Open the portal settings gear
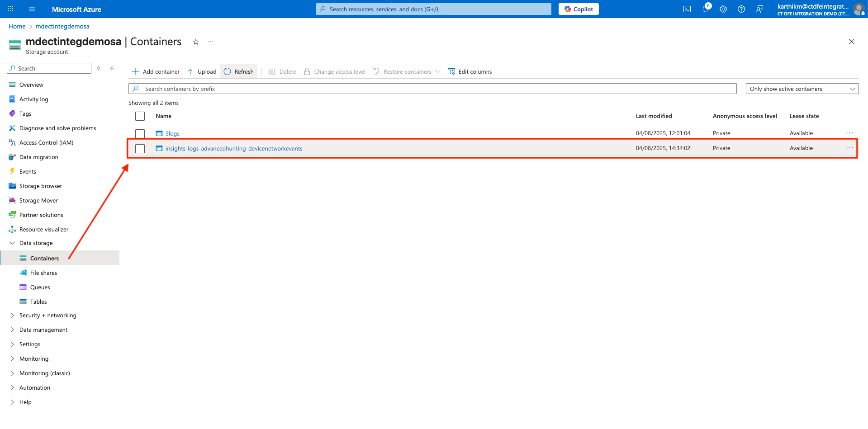The width and height of the screenshot is (868, 429). pos(723,9)
